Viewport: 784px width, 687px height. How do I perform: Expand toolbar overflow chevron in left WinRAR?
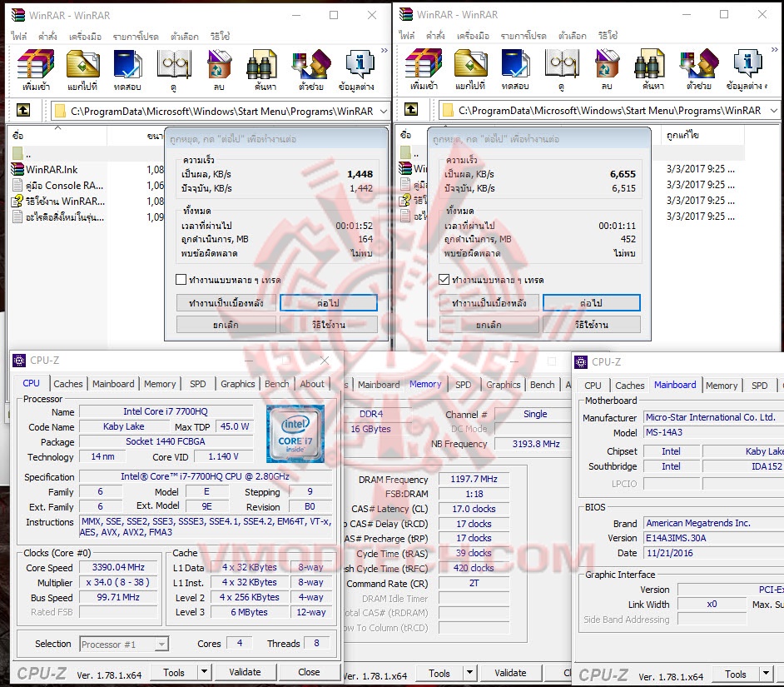coord(384,51)
